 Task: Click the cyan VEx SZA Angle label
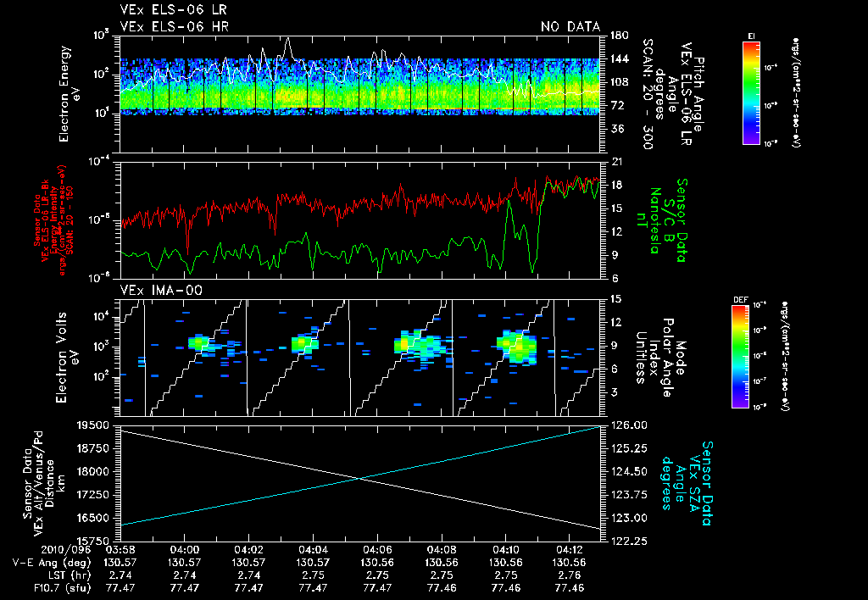pos(687,483)
